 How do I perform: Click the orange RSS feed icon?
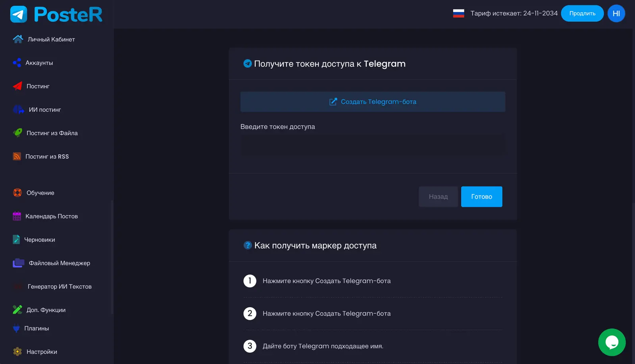click(17, 157)
